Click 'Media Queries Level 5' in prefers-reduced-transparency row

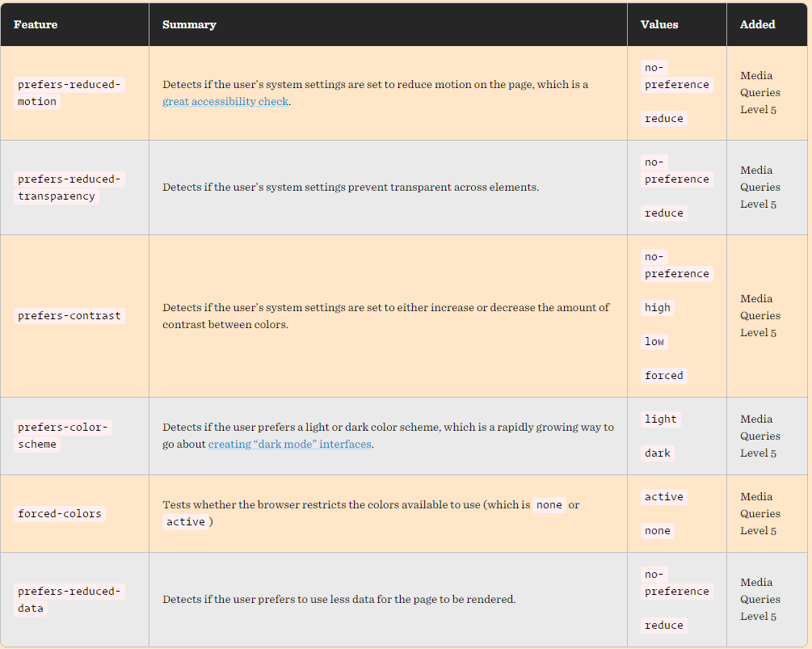pos(760,188)
